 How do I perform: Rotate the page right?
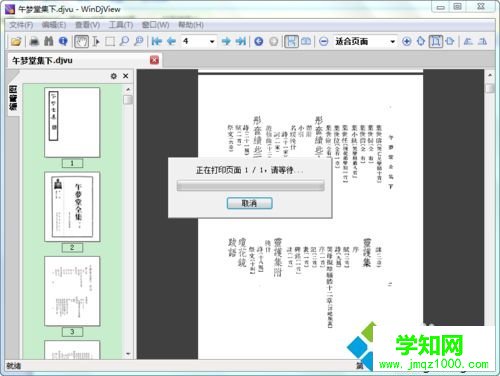click(482, 41)
